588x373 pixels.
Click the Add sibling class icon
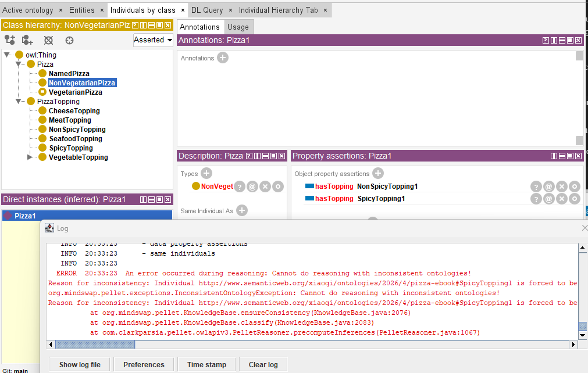27,40
